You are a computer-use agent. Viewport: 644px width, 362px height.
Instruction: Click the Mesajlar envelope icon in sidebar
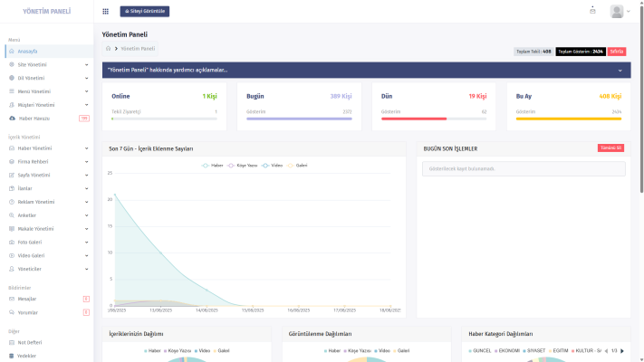tap(12, 299)
